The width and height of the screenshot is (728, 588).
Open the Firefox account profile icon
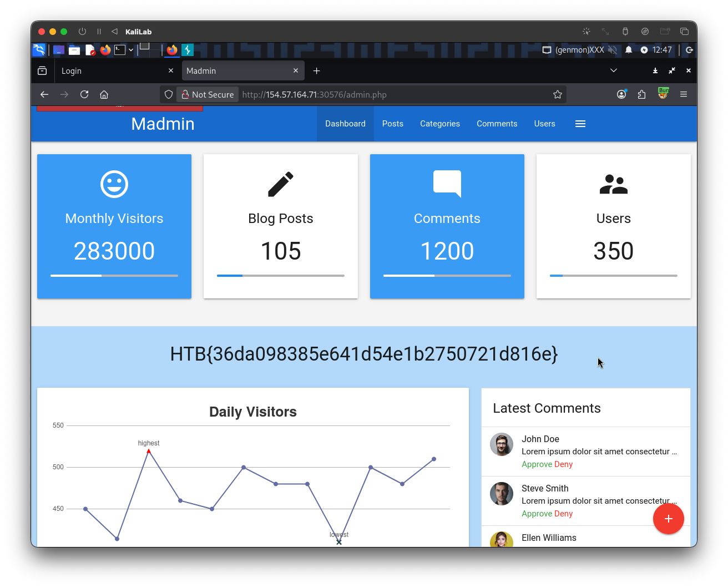[621, 94]
